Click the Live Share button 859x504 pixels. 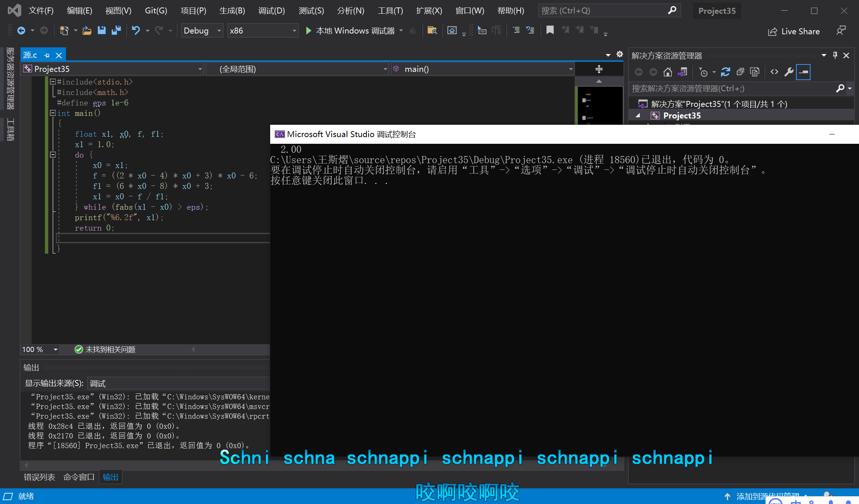[x=794, y=31]
